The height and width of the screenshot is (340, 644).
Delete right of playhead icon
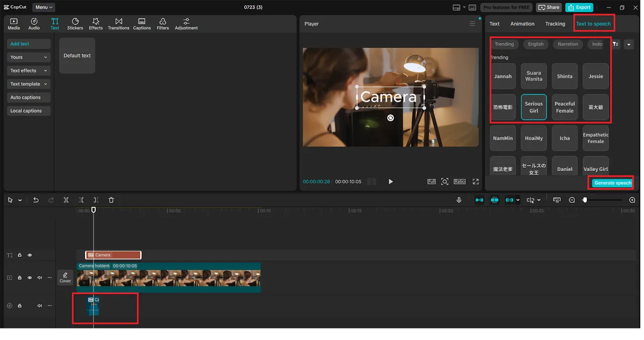[x=96, y=200]
